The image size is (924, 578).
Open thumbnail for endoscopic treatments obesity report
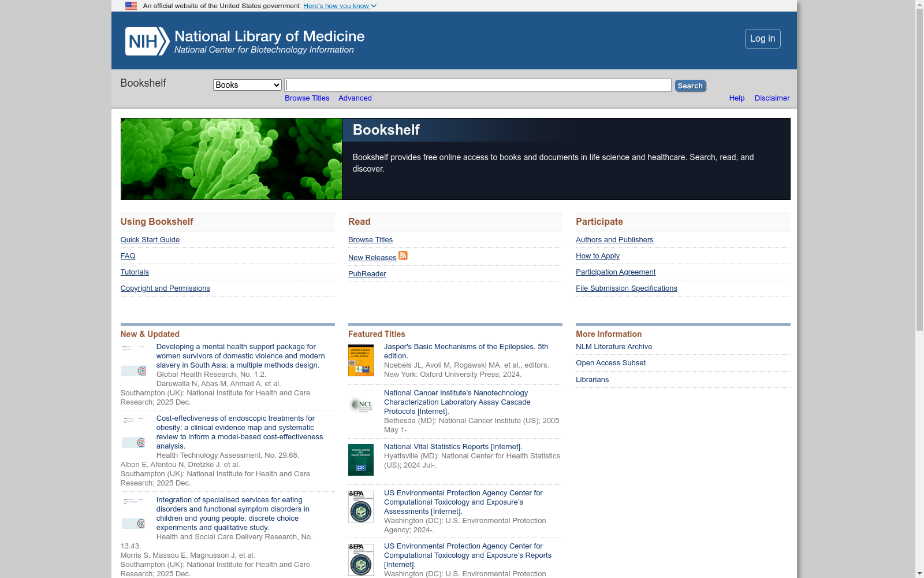133,432
